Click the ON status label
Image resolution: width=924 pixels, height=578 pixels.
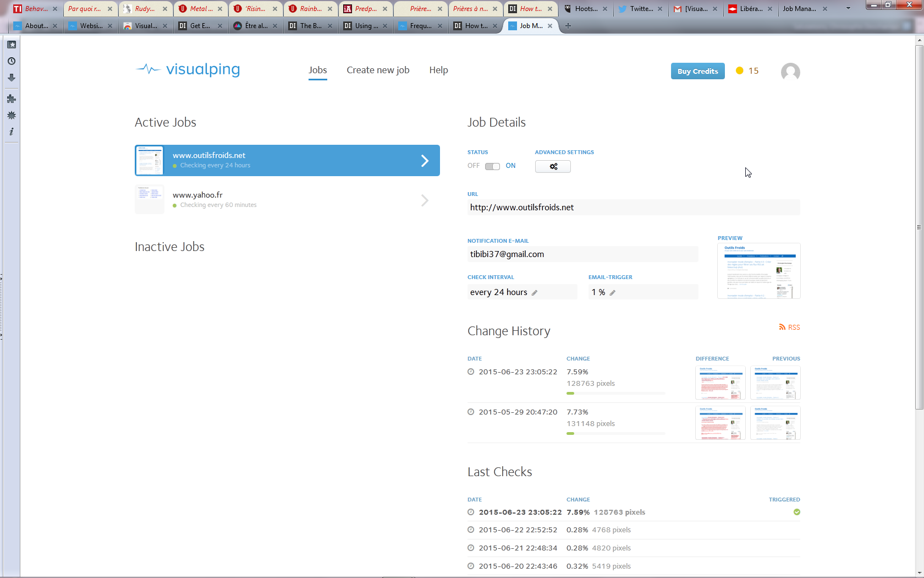(x=510, y=166)
